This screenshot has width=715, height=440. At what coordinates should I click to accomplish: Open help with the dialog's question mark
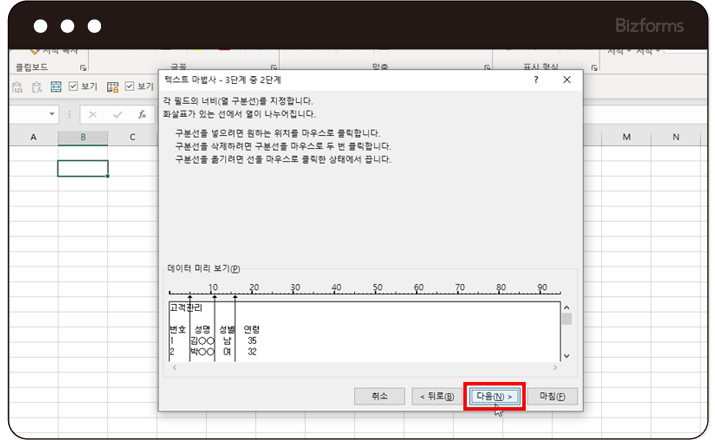pyautogui.click(x=536, y=80)
